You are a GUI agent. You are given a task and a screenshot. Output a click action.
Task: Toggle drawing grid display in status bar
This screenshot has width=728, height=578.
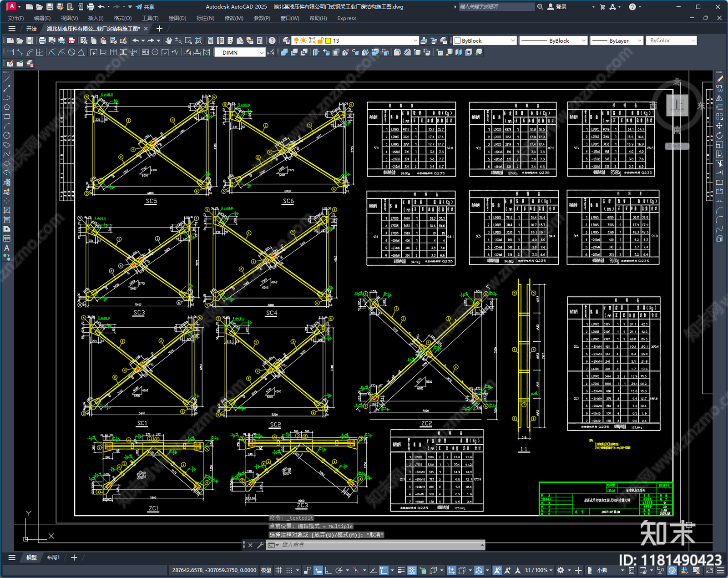point(279,570)
